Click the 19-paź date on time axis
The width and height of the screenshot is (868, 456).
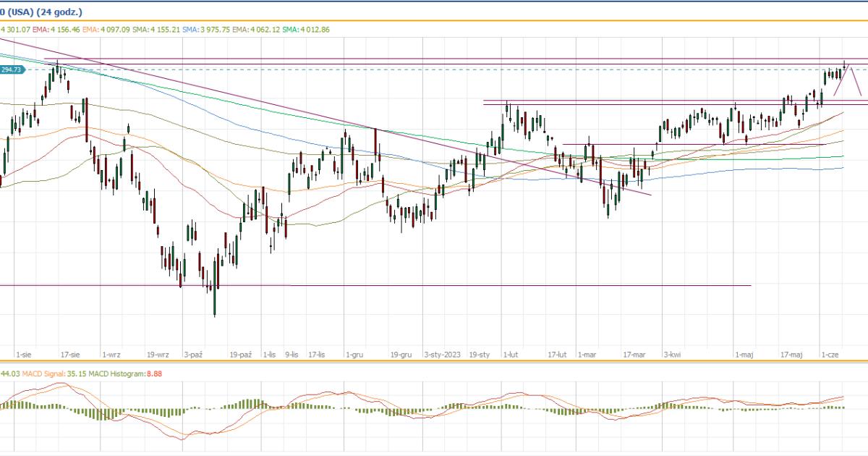pyautogui.click(x=240, y=355)
